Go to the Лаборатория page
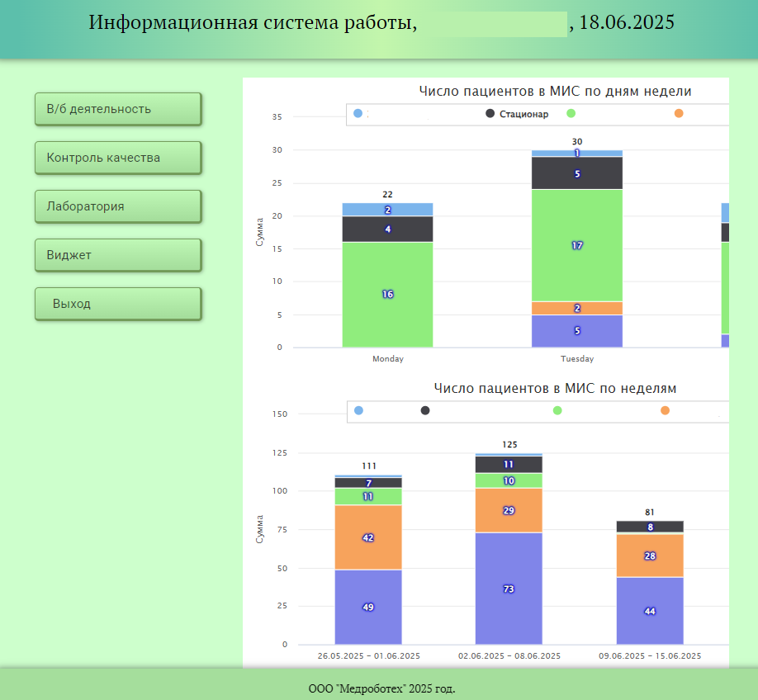758x700 pixels. point(118,206)
